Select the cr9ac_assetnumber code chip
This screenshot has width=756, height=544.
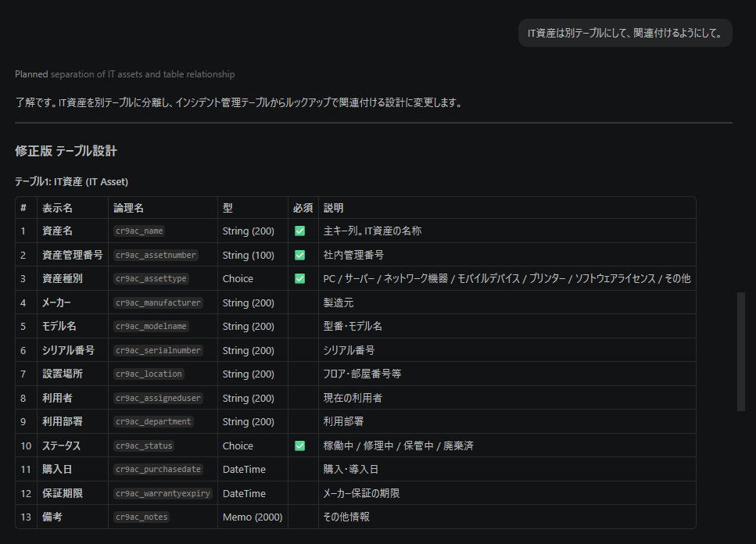[156, 255]
